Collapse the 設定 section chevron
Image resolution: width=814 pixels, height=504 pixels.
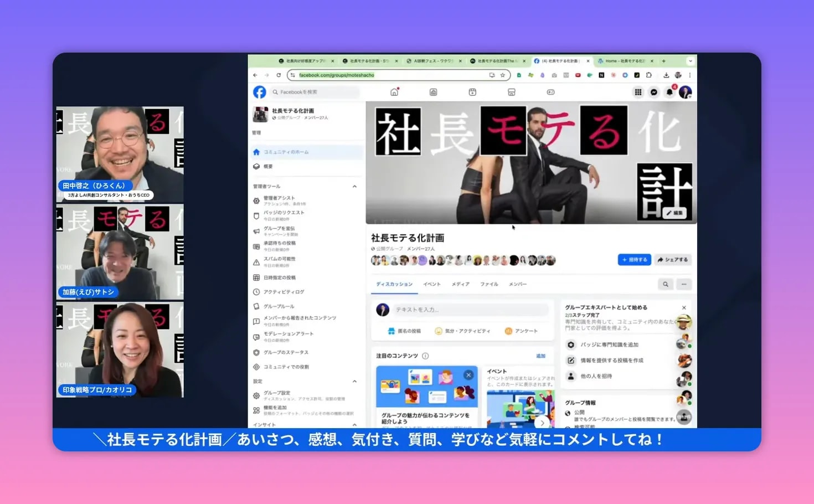(354, 381)
